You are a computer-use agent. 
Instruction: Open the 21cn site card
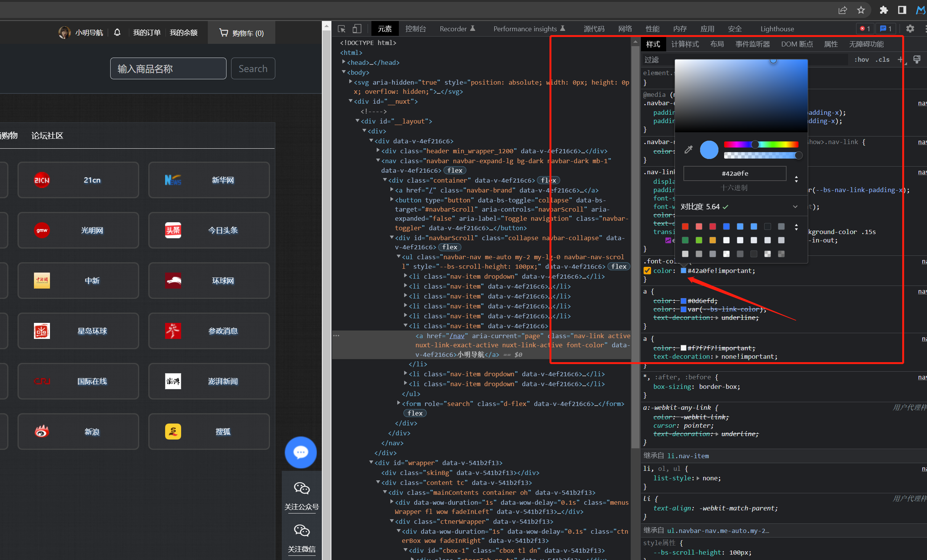78,180
